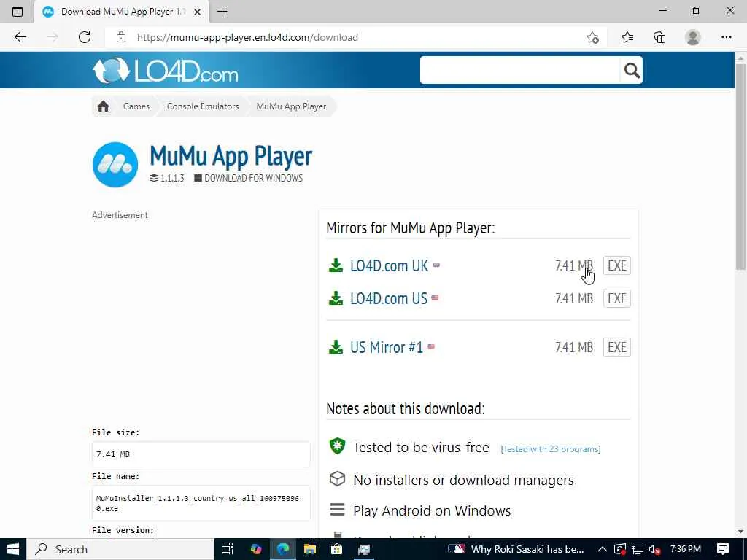Image resolution: width=747 pixels, height=560 pixels.
Task: Open the Console Emulators breadcrumb
Action: coord(203,106)
